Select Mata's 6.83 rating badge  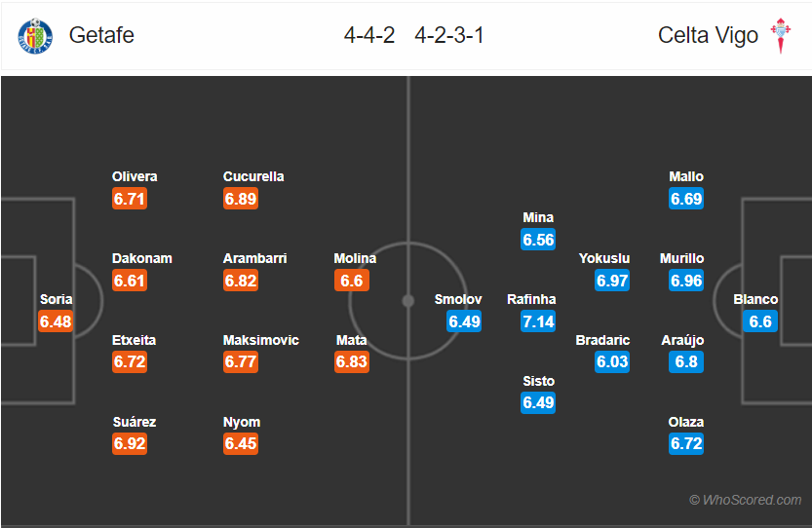point(352,361)
